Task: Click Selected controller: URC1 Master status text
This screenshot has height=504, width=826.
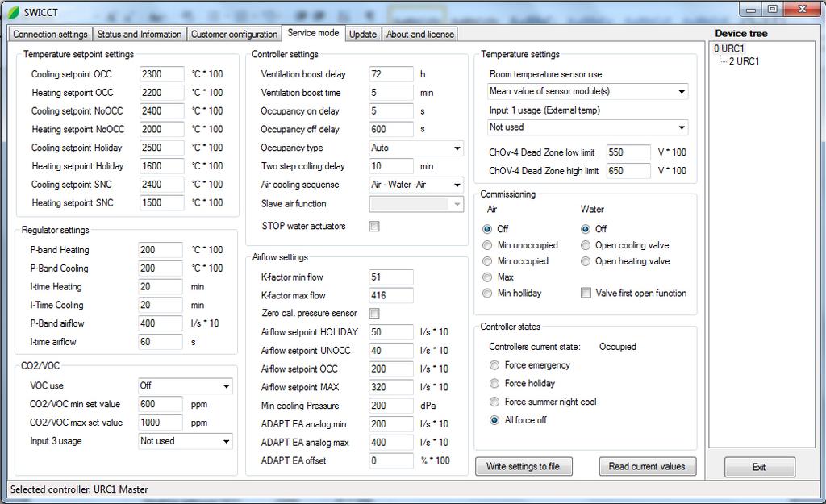Action: (x=79, y=489)
